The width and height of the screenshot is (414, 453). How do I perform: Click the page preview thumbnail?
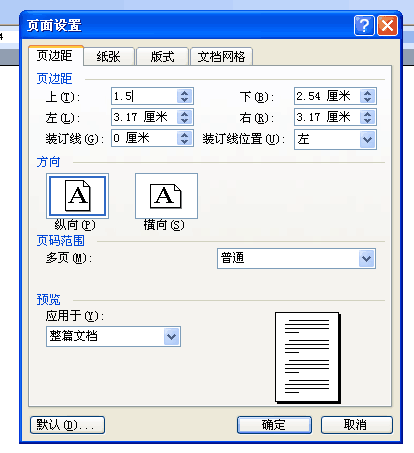coord(307,357)
